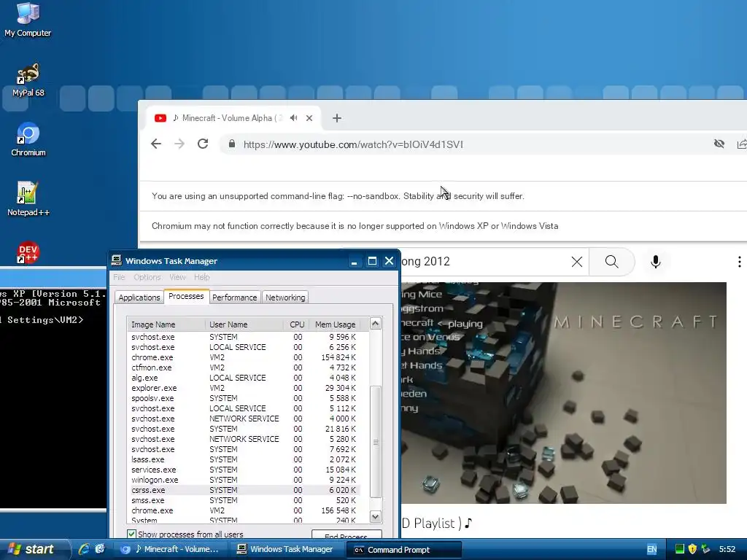Go forward in Chromium browser
Viewport: 747px width, 560px height.
pos(179,144)
